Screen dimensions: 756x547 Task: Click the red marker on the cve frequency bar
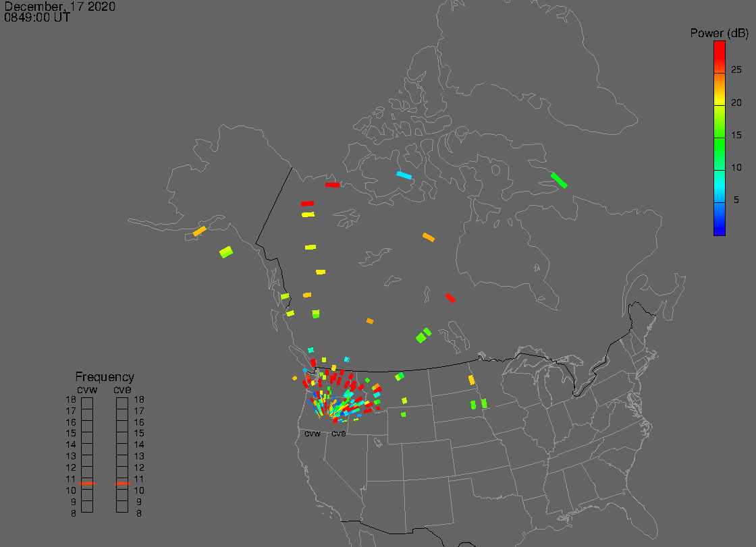122,484
